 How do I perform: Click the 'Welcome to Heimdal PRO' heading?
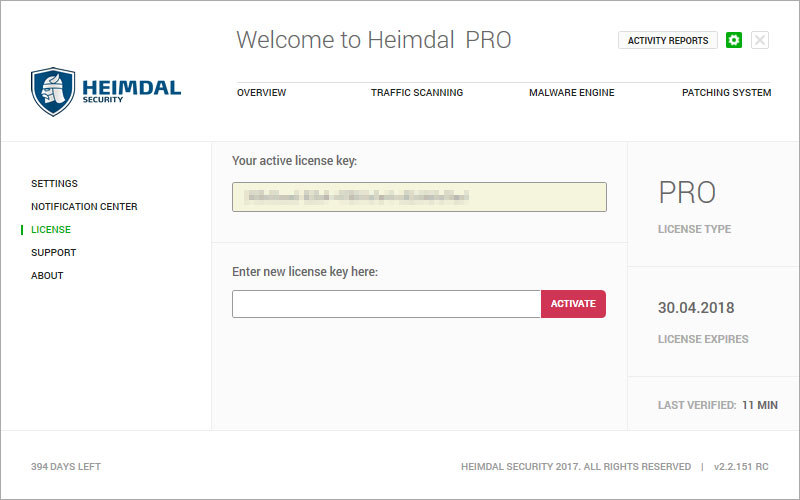(374, 40)
